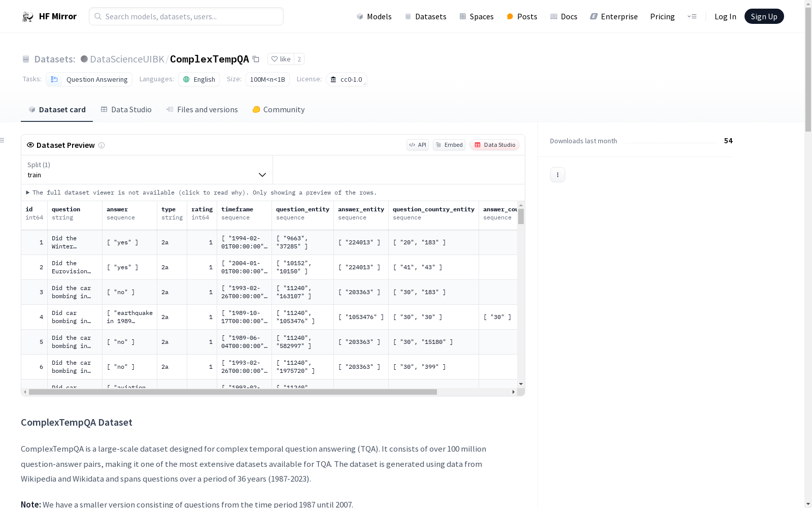Click the cc0-1.0 license tag
Image resolution: width=812 pixels, height=508 pixels.
point(346,79)
